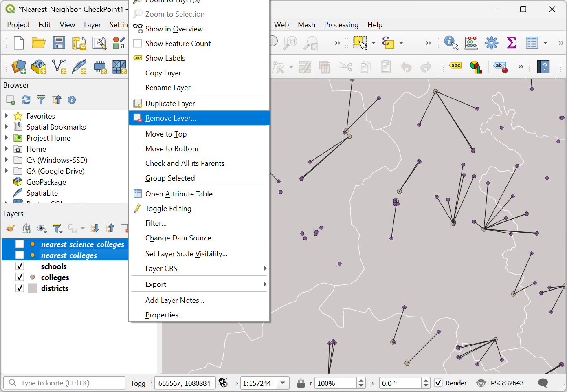The height and width of the screenshot is (392, 567).
Task: Create new SpatiaLite layer feather icon
Action: pyautogui.click(x=79, y=67)
